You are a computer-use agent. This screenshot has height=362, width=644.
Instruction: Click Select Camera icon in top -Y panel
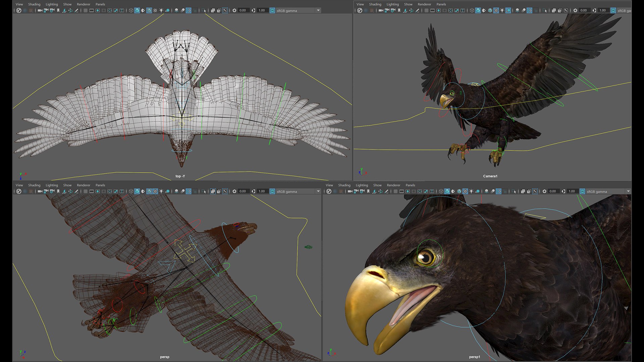coord(40,10)
